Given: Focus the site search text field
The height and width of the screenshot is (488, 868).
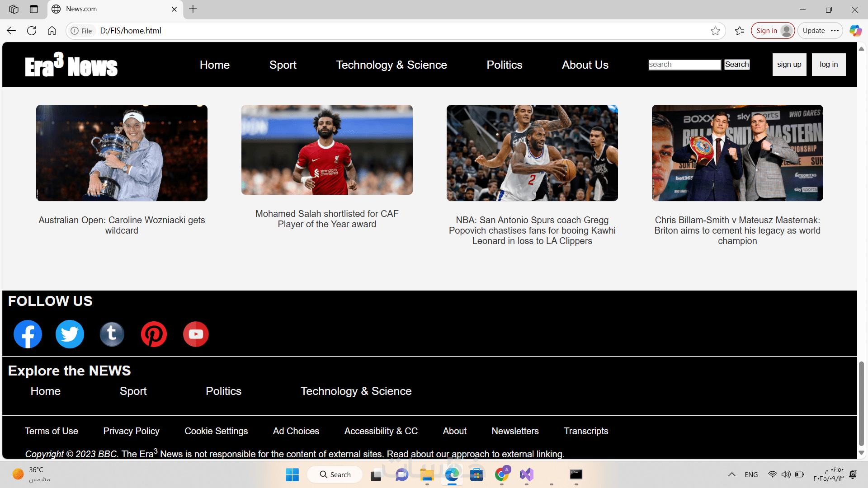Looking at the screenshot, I should pyautogui.click(x=684, y=65).
